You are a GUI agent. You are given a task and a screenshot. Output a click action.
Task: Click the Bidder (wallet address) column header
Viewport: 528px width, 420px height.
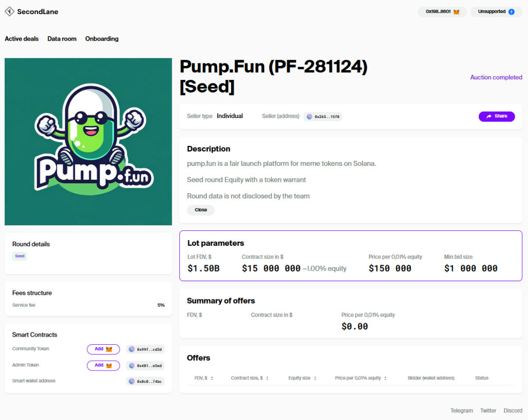point(431,378)
